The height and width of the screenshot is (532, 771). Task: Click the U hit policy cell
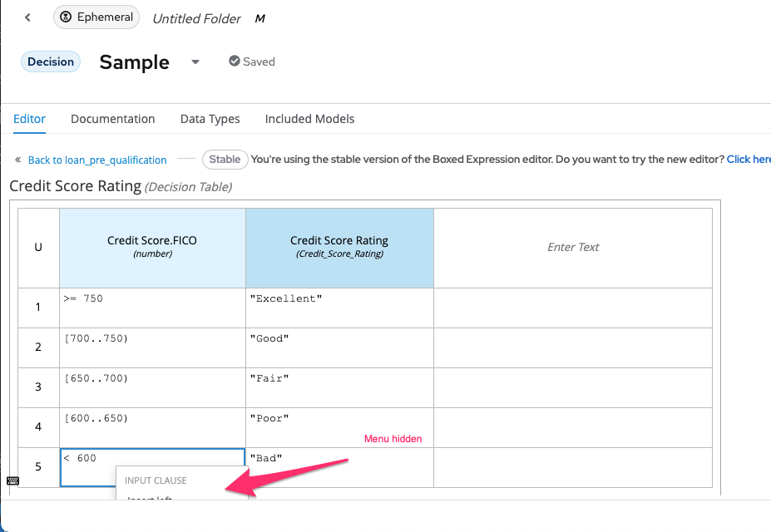pos(38,247)
